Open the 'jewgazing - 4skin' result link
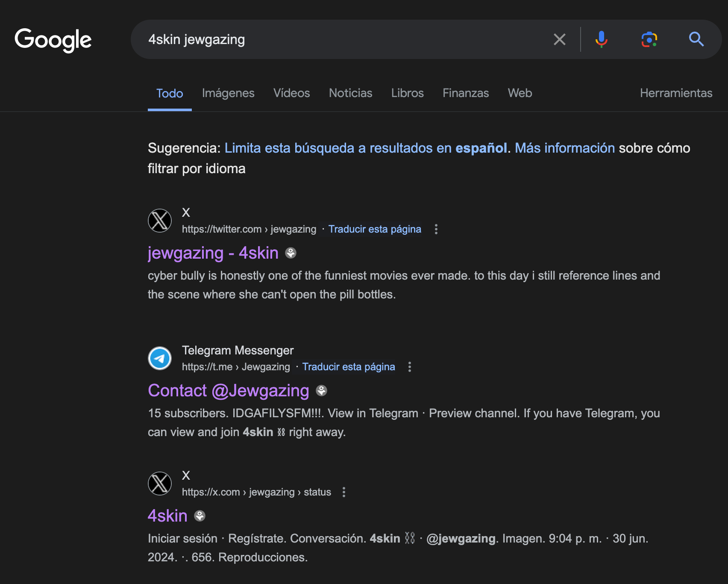Image resolution: width=728 pixels, height=584 pixels. [213, 253]
